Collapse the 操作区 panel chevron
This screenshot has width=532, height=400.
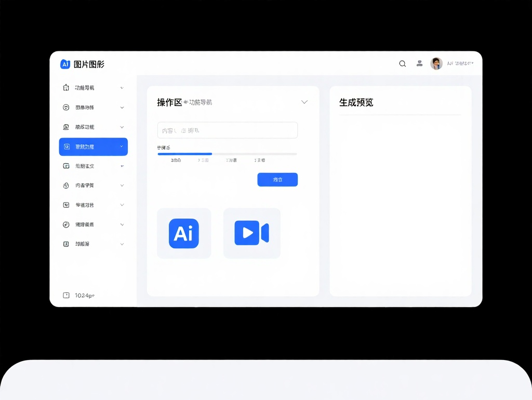(x=304, y=102)
